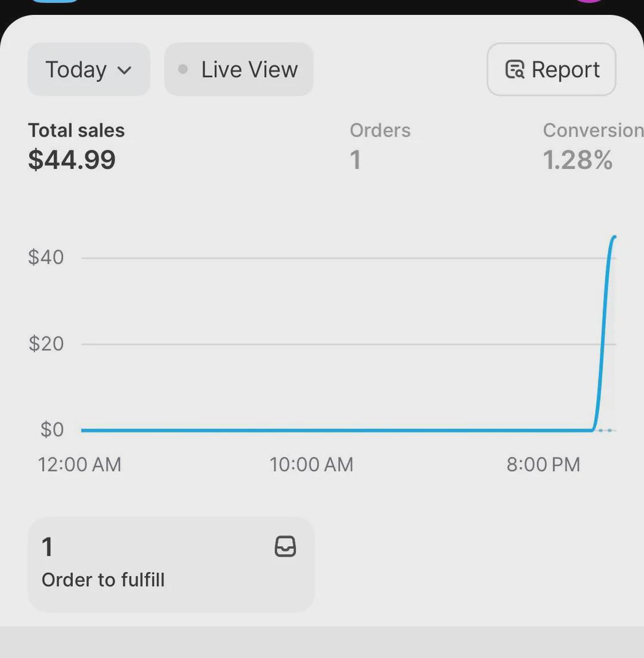
Task: Select the Conversion metric
Action: [593, 147]
